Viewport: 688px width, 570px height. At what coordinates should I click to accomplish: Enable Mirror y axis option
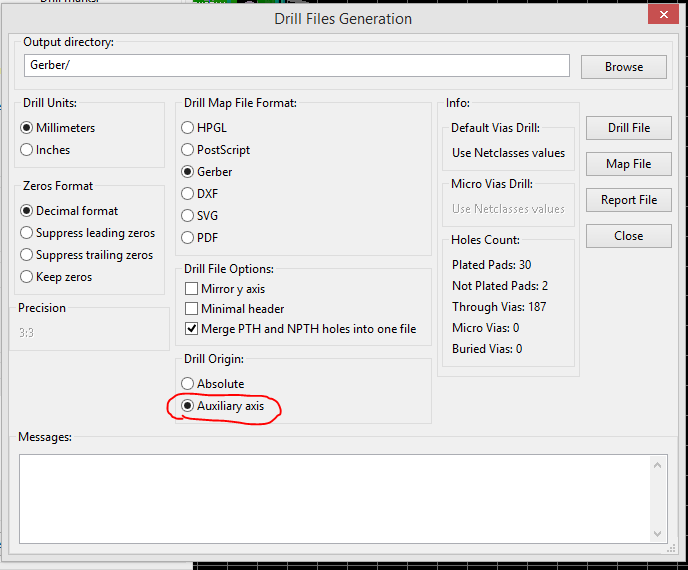click(225, 289)
